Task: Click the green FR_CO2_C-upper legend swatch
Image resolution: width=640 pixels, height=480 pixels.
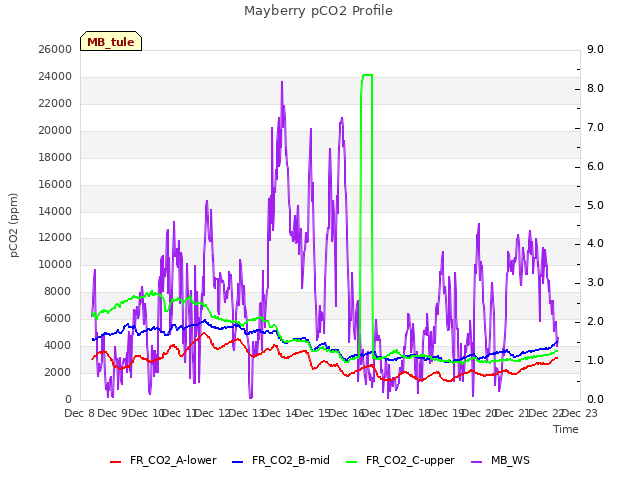Action: point(351,462)
